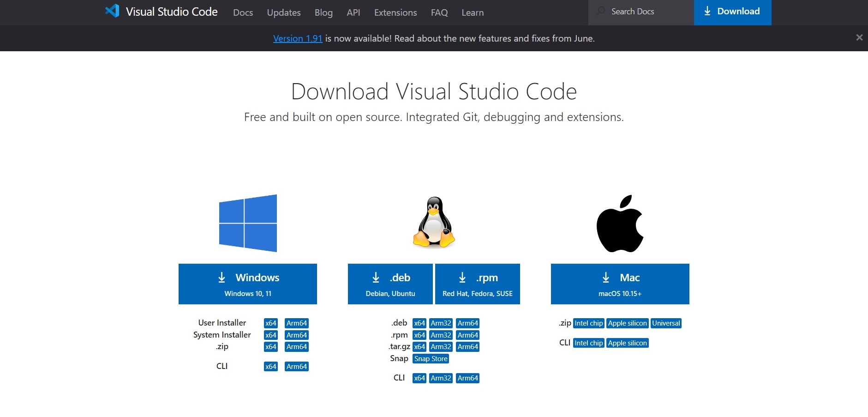Screen dimensions: 868x417
Task: Download Windows CLI x64
Action: 271,367
